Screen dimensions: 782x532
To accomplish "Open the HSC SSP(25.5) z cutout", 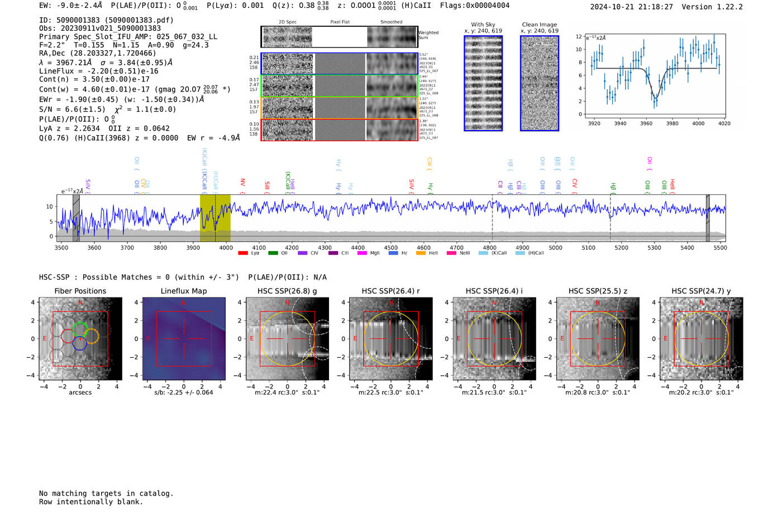I will 598,339.
